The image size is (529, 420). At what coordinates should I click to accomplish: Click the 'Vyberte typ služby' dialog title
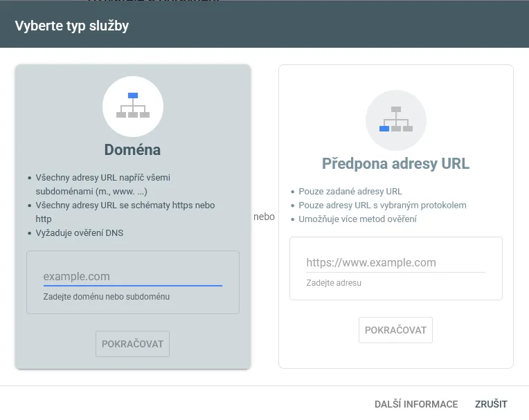click(72, 26)
